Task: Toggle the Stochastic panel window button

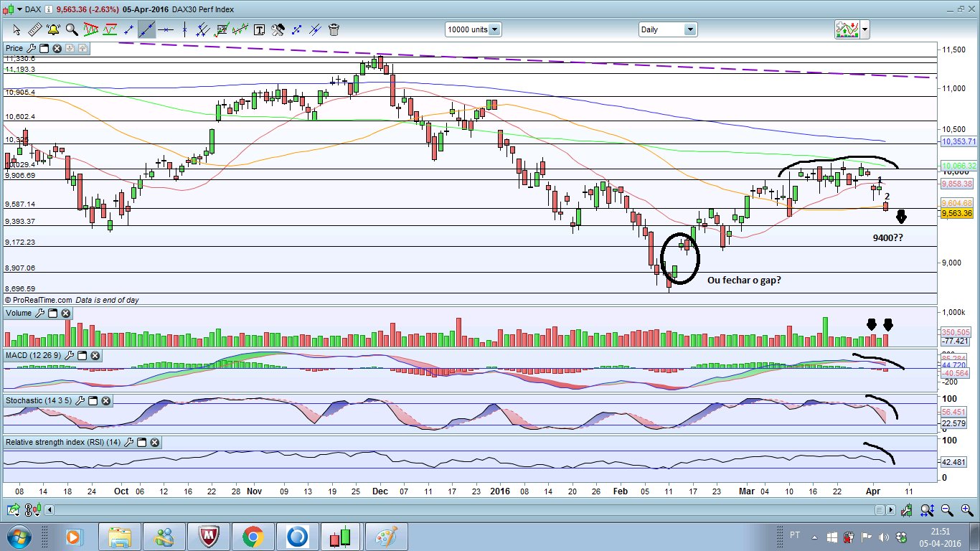Action: (93, 400)
